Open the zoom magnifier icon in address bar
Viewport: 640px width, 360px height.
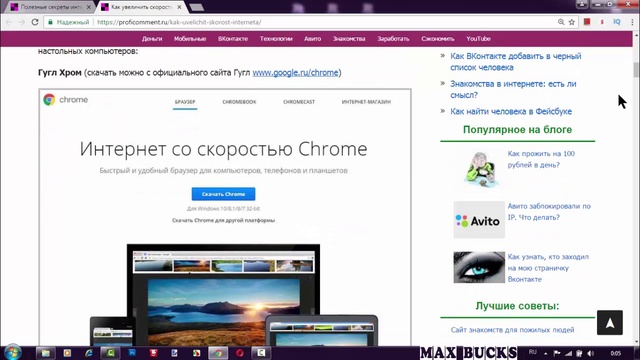pyautogui.click(x=561, y=22)
